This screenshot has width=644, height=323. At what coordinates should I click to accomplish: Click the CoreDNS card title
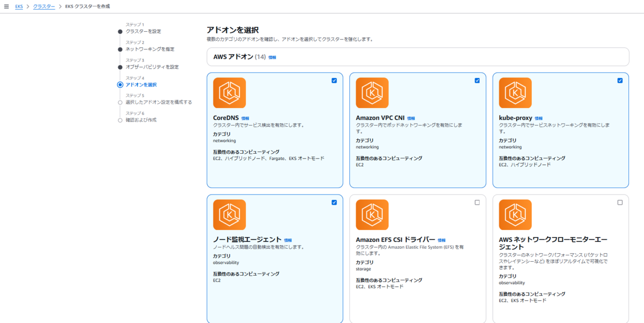pos(226,118)
